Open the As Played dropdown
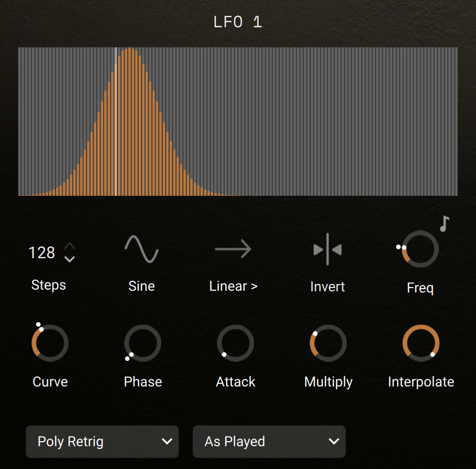This screenshot has width=476, height=469. pyautogui.click(x=269, y=441)
